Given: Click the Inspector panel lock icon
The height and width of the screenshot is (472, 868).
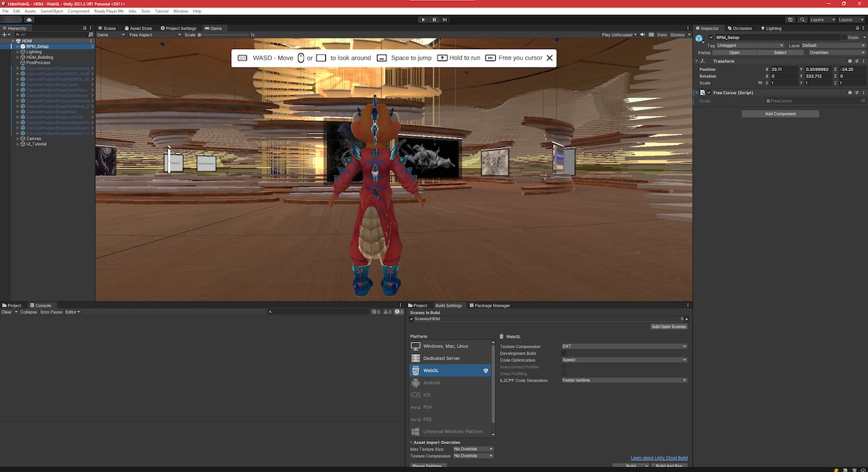Looking at the screenshot, I should point(857,28).
